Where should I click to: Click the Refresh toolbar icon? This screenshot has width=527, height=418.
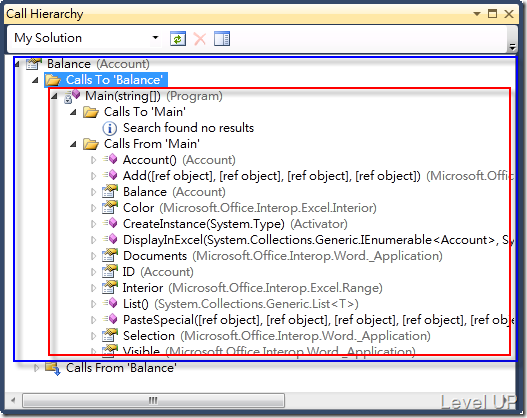tap(178, 39)
